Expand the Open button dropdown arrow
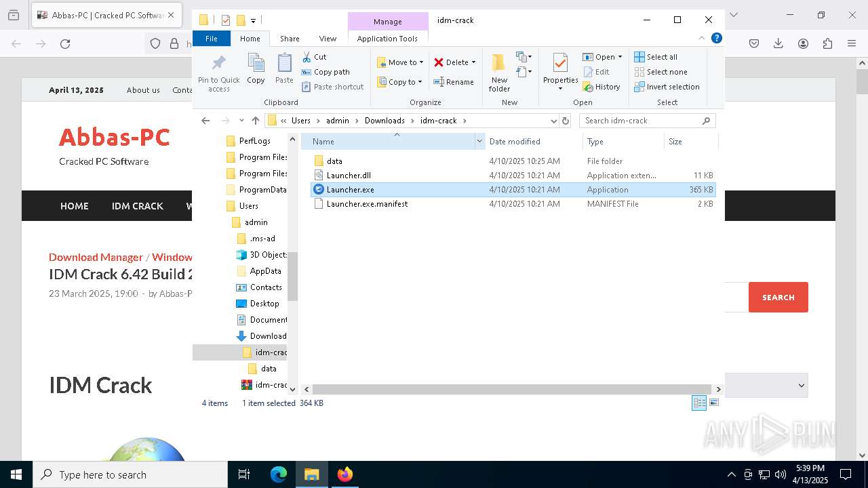Screen dimensions: 868x488 (x=620, y=57)
